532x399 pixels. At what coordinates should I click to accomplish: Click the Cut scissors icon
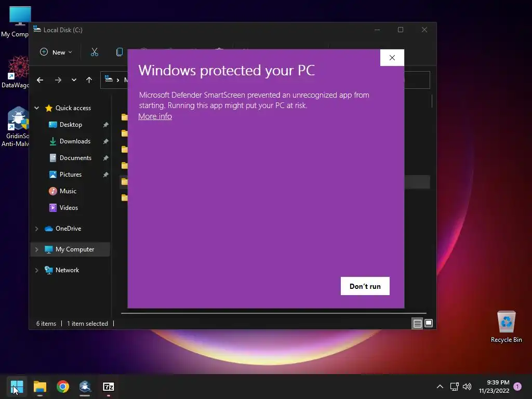pyautogui.click(x=95, y=52)
